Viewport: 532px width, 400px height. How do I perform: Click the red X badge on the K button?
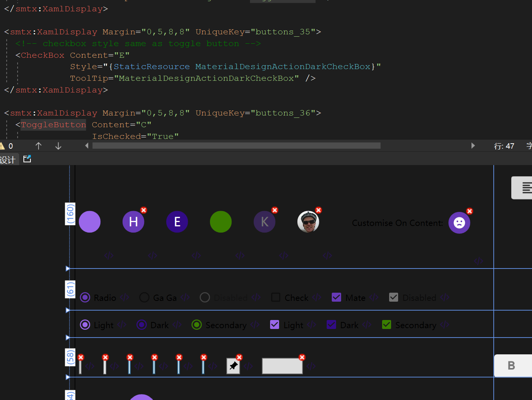coord(275,210)
